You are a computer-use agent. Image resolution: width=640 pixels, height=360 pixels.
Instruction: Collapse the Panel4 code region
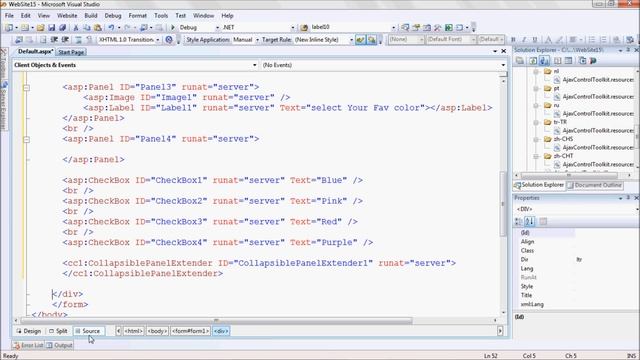tap(27, 139)
